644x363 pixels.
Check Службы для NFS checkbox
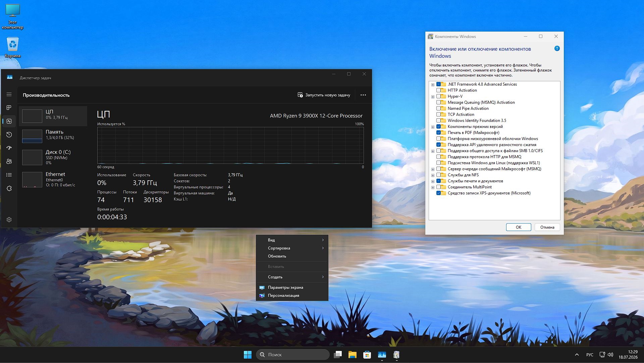pos(439,175)
